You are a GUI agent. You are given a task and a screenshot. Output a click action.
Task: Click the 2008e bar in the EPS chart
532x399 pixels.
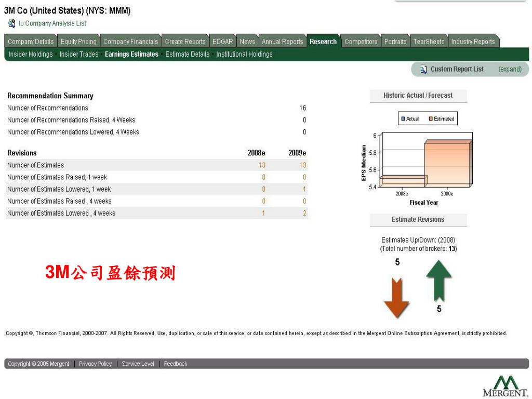pos(403,181)
